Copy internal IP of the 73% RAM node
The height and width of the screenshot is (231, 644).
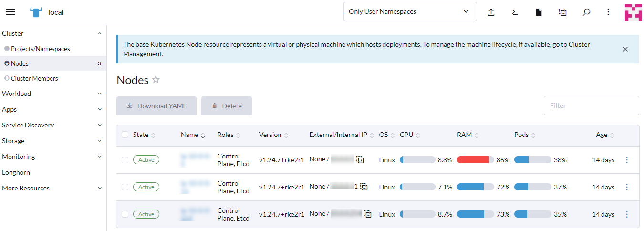(367, 214)
